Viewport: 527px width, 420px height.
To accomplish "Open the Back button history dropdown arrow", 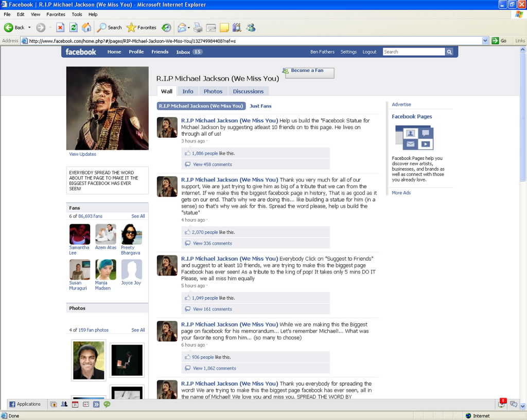I will coord(29,27).
